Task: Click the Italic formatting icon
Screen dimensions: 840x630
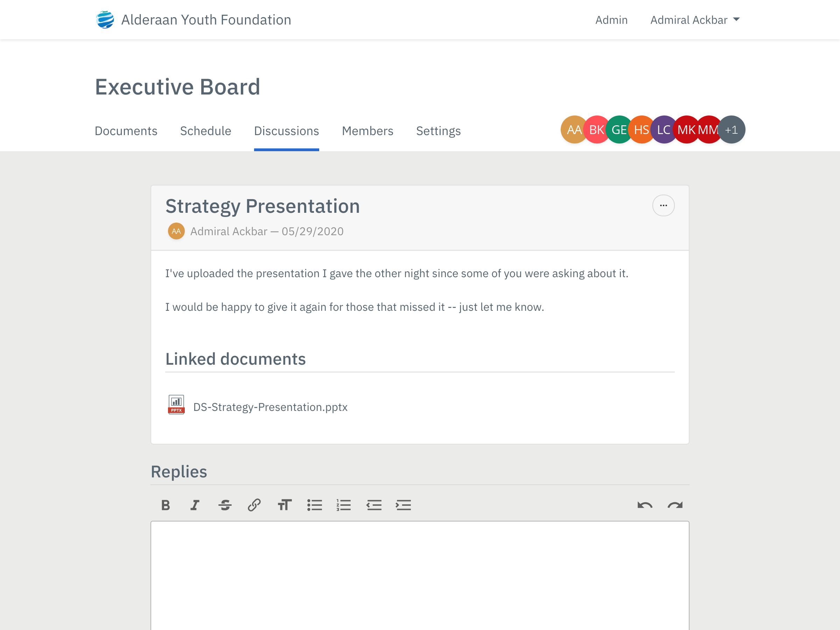Action: pyautogui.click(x=196, y=505)
